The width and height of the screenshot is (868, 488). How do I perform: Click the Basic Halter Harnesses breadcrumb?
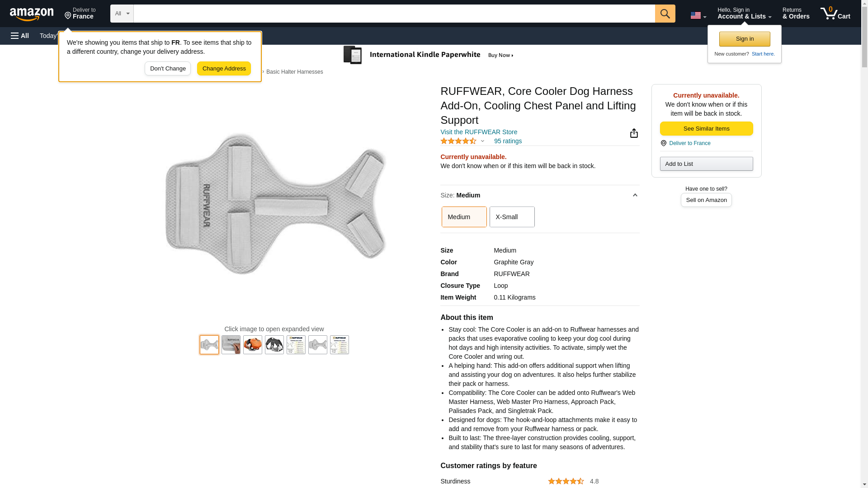(x=294, y=72)
